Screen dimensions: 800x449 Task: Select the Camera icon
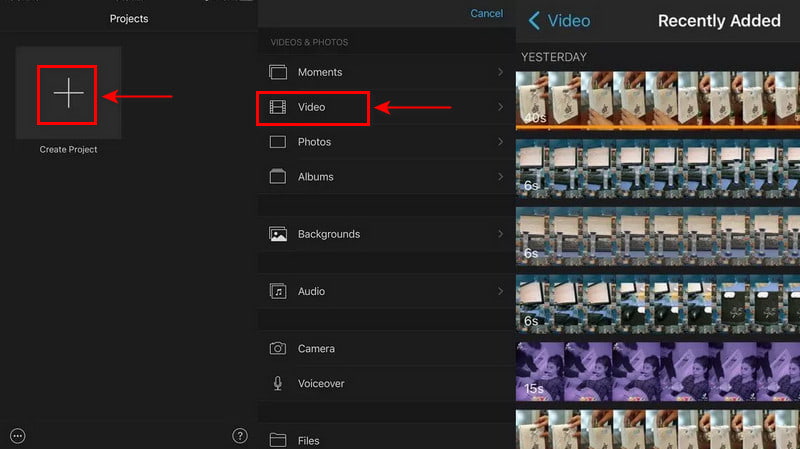(278, 348)
